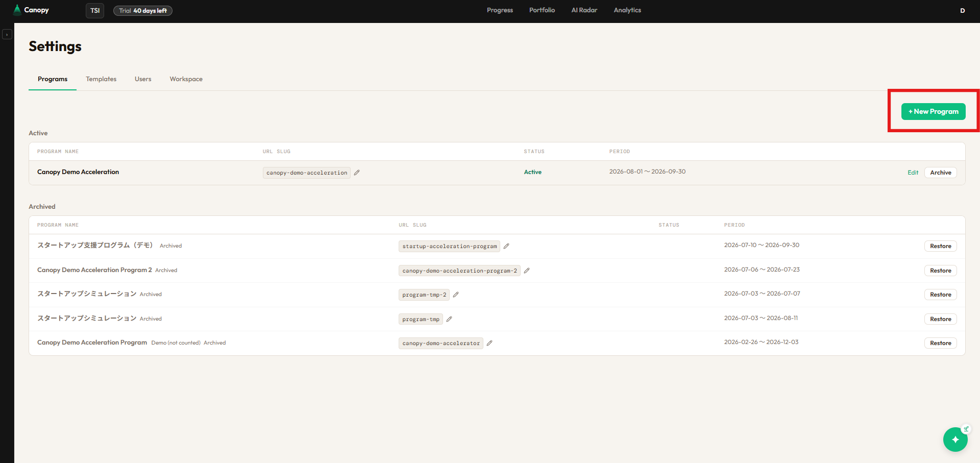
Task: Open the Analytics page
Action: pos(627,10)
